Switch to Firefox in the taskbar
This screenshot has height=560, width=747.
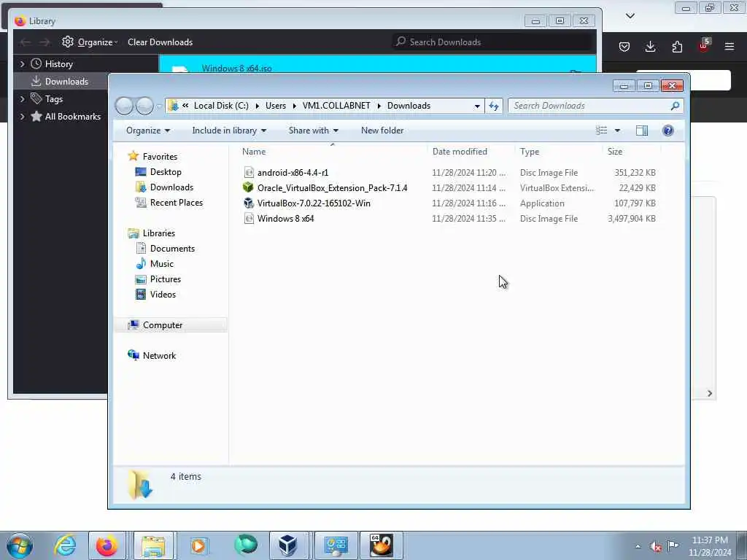107,545
